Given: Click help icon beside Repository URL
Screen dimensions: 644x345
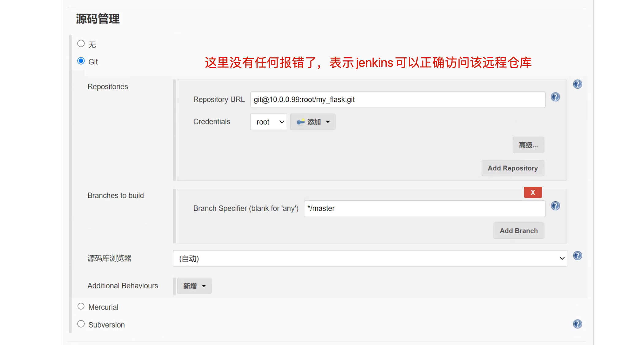Looking at the screenshot, I should coord(555,97).
